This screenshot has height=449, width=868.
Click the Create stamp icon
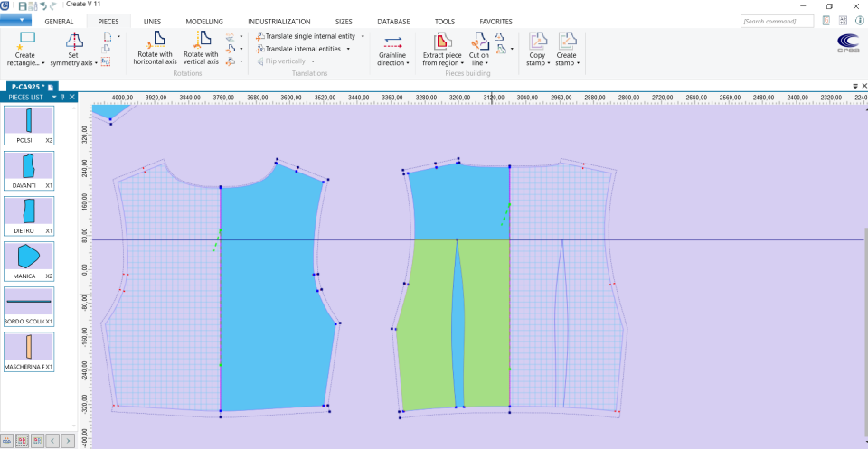coord(566,41)
